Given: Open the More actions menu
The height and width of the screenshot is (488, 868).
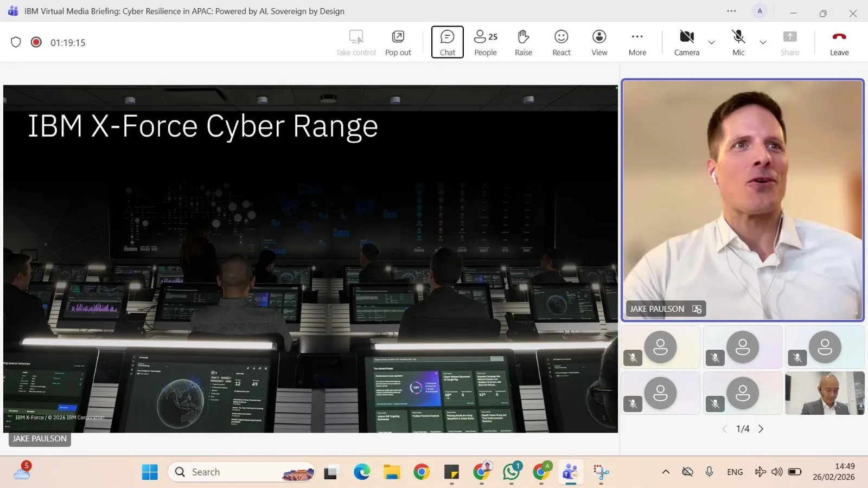Looking at the screenshot, I should (x=637, y=42).
